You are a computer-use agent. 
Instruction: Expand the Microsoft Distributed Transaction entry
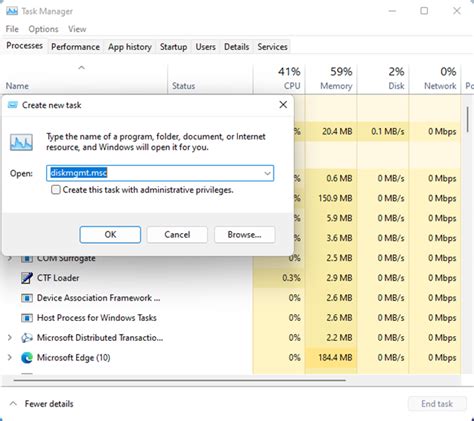click(x=10, y=338)
